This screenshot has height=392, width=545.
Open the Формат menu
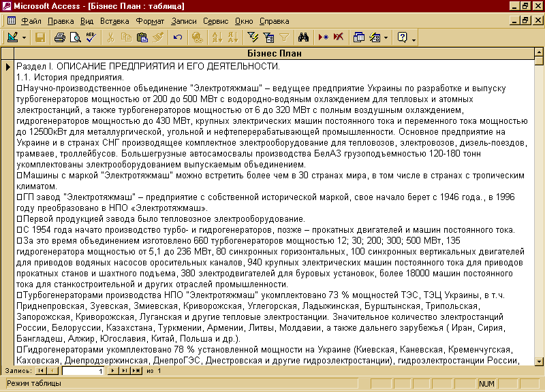(x=150, y=21)
